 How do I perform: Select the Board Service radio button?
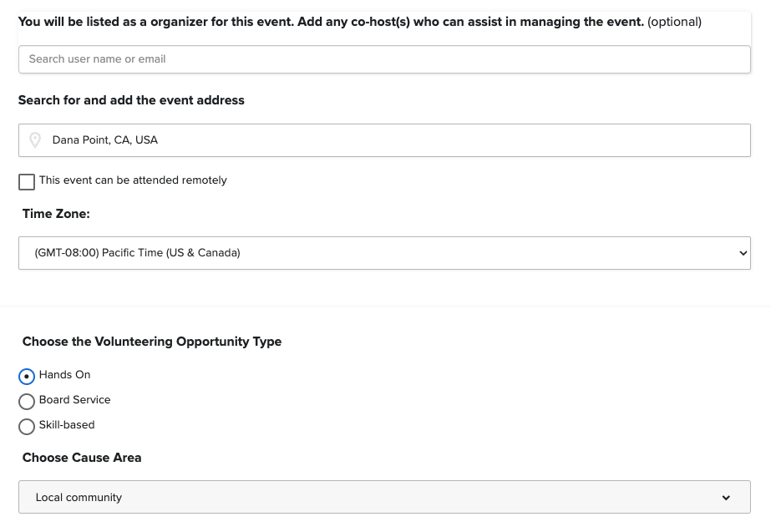point(27,402)
